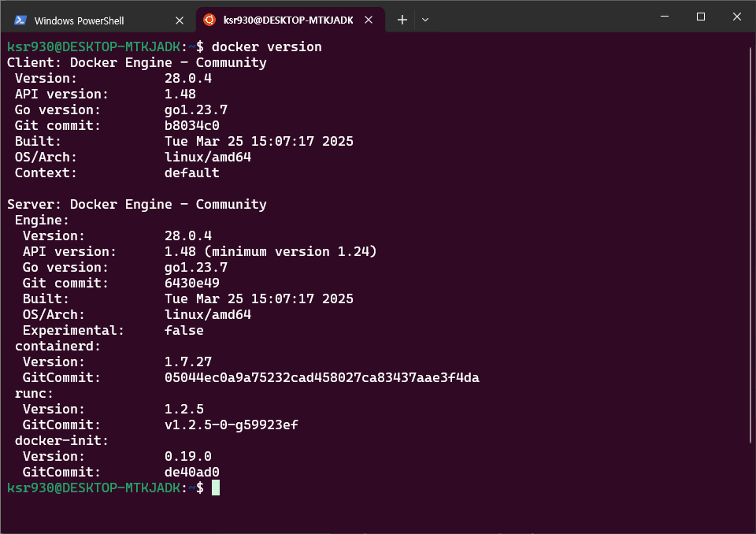The height and width of the screenshot is (534, 756).
Task: Click client Git commit b8034c0
Action: [192, 125]
